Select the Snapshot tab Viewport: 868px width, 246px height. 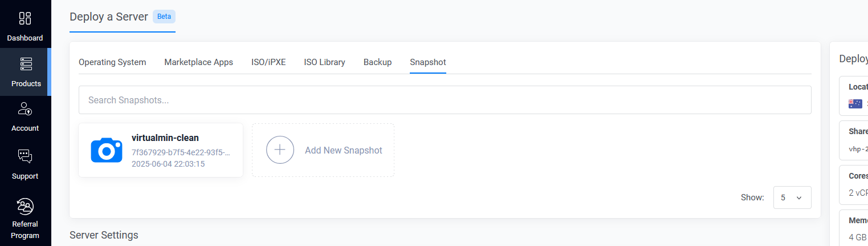click(428, 62)
